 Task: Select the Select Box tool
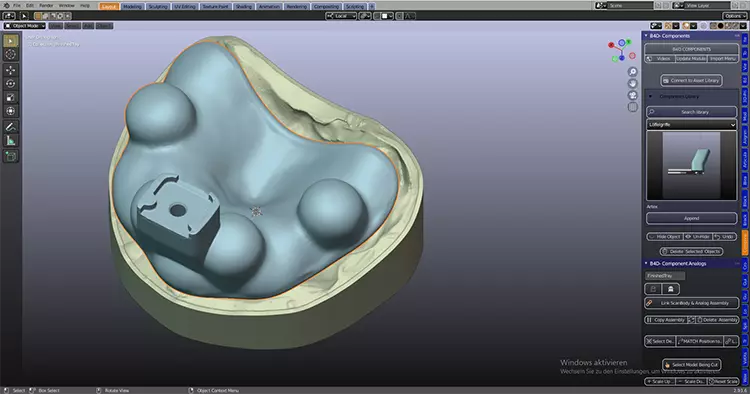tap(11, 41)
